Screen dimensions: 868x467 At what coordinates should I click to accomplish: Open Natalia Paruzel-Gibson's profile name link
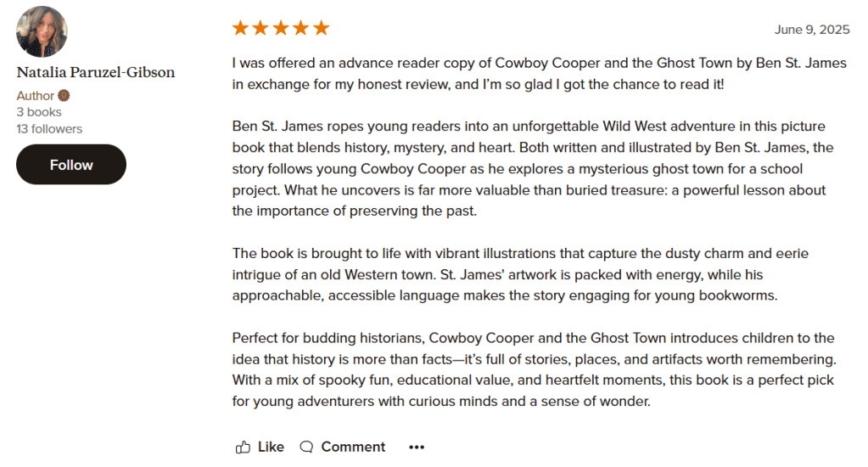(96, 72)
